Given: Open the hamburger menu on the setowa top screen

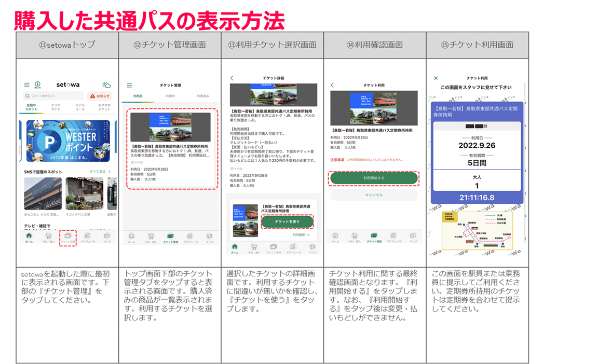Looking at the screenshot, I should click(26, 85).
